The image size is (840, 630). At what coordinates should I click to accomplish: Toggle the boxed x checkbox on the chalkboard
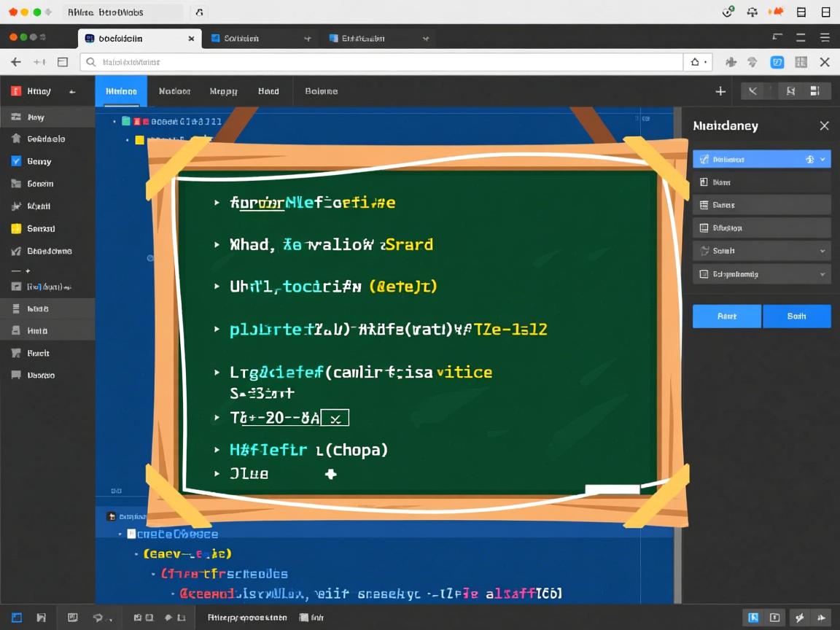pyautogui.click(x=336, y=419)
